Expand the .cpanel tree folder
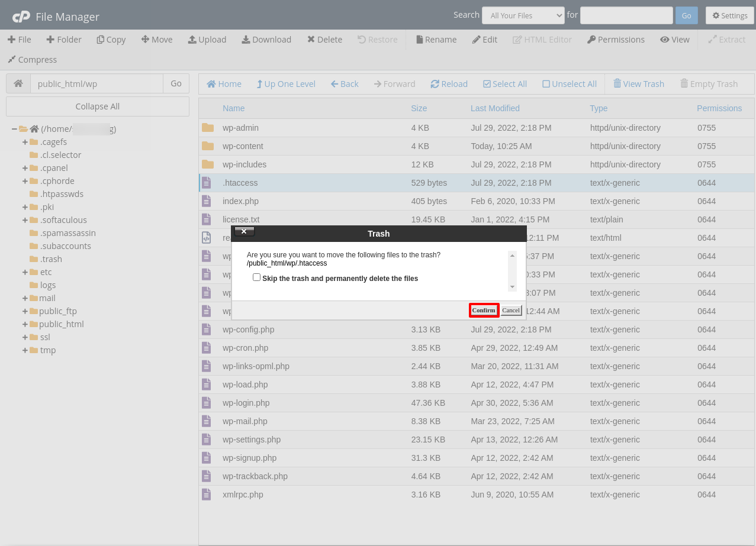756x546 pixels. [25, 168]
